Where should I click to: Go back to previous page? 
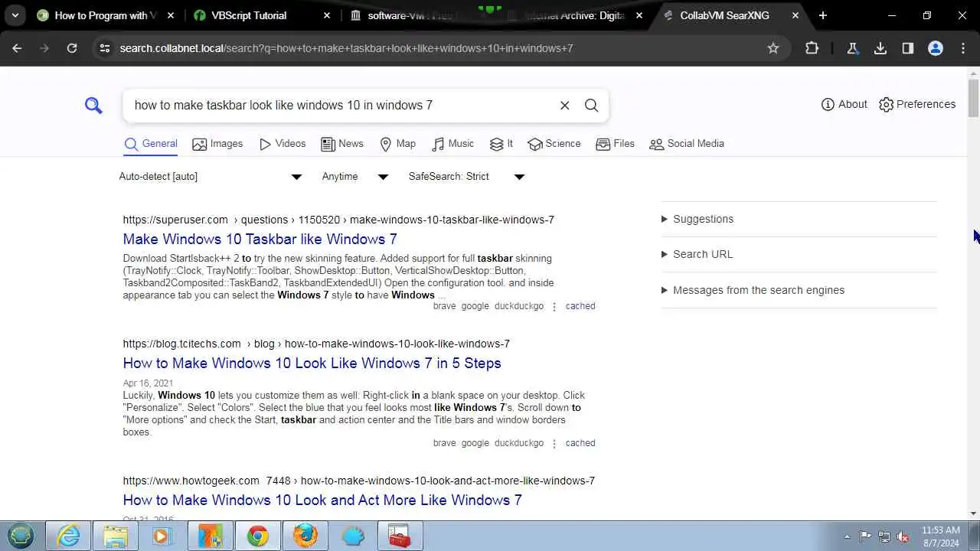point(17,48)
